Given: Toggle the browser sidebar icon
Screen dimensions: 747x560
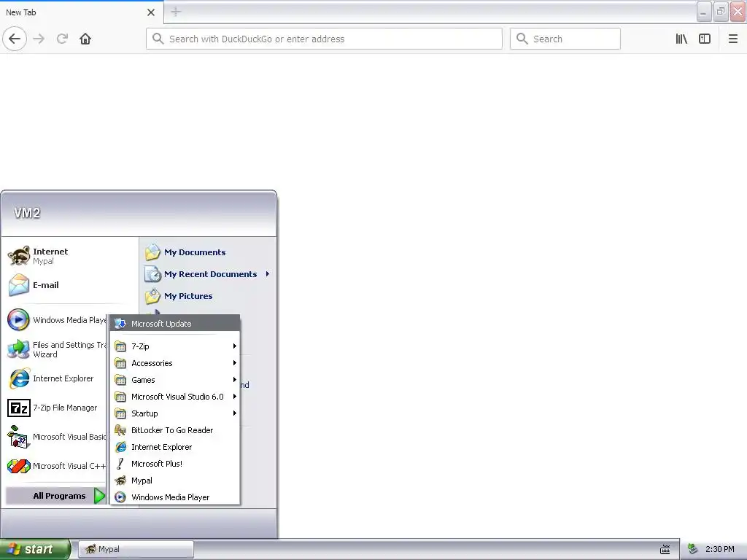Looking at the screenshot, I should (x=705, y=39).
